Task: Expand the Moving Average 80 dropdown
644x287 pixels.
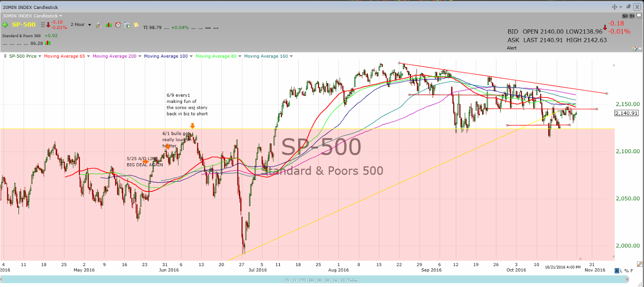Action: (x=240, y=56)
